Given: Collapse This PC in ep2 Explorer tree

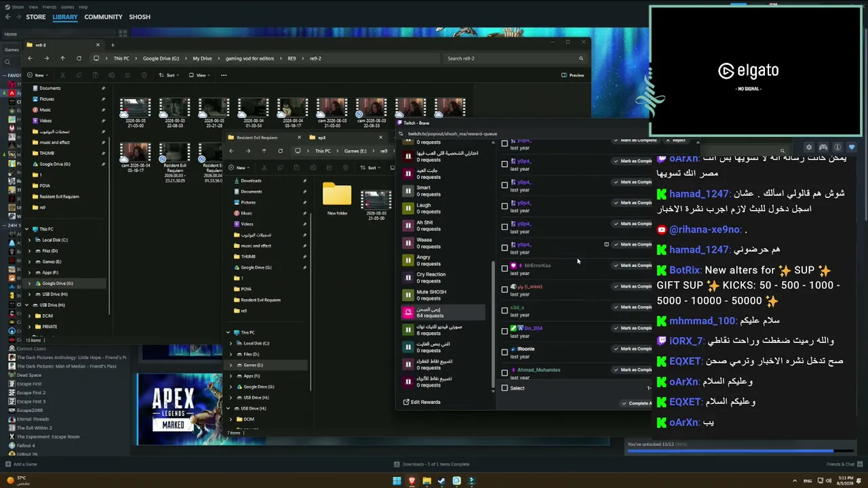Looking at the screenshot, I should [229, 332].
